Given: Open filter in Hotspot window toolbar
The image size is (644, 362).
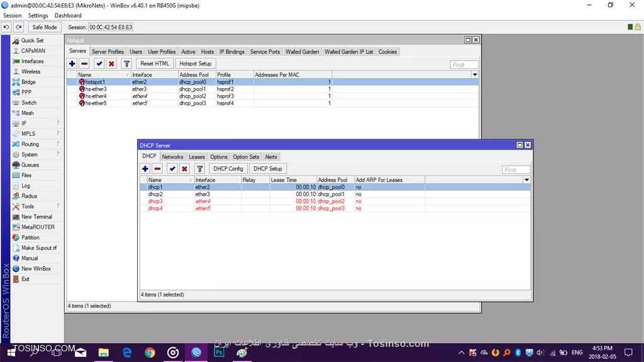Looking at the screenshot, I should [126, 64].
